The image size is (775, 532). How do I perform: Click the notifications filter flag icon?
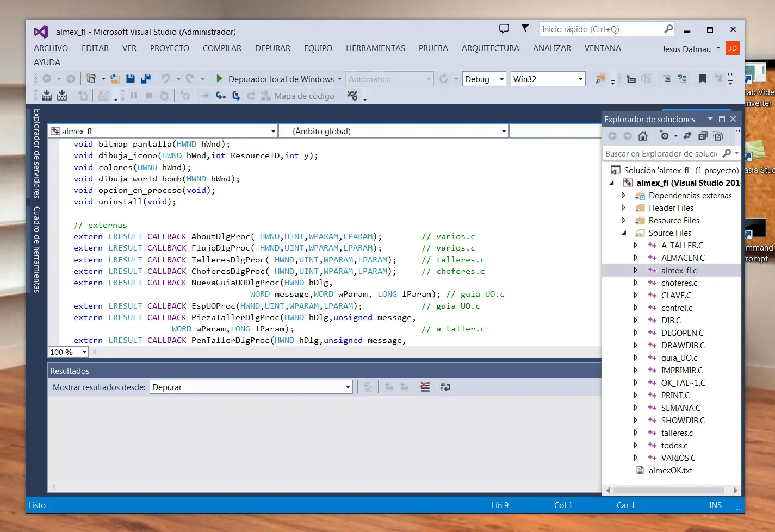[x=525, y=28]
